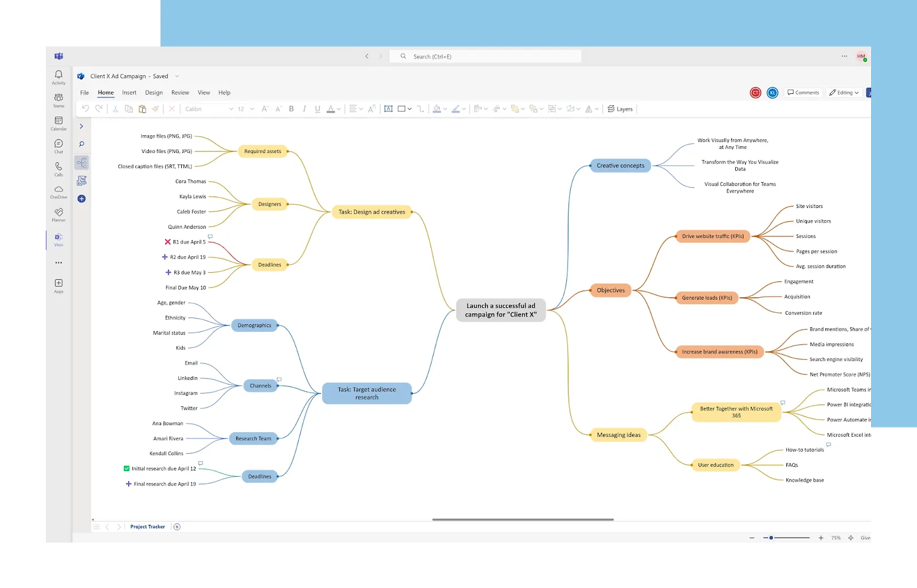Switch to the Insert tab
The height and width of the screenshot is (588, 917).
click(x=129, y=92)
